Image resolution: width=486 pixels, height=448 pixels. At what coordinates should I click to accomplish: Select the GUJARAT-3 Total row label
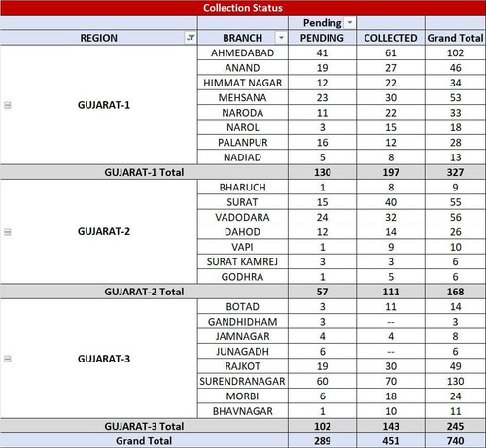pos(144,426)
